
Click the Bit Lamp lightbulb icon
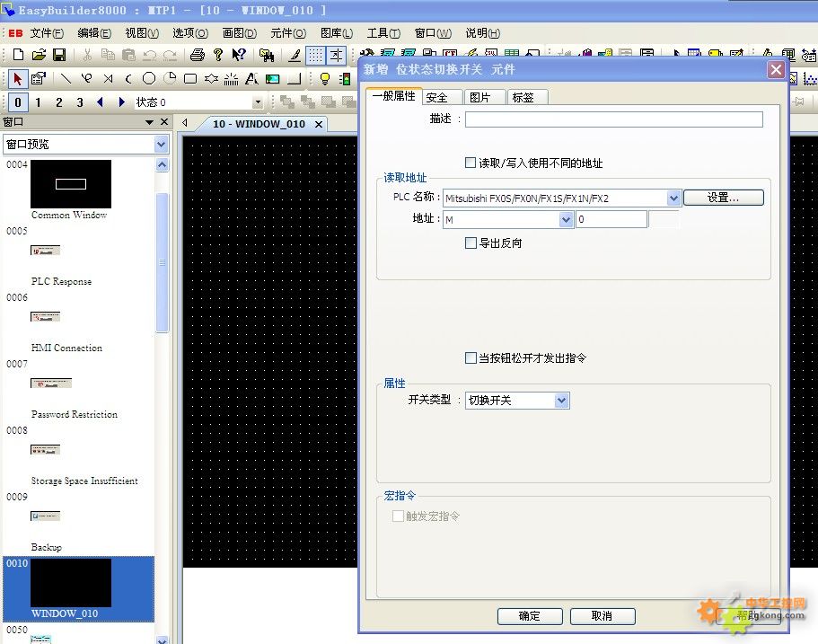tap(324, 79)
